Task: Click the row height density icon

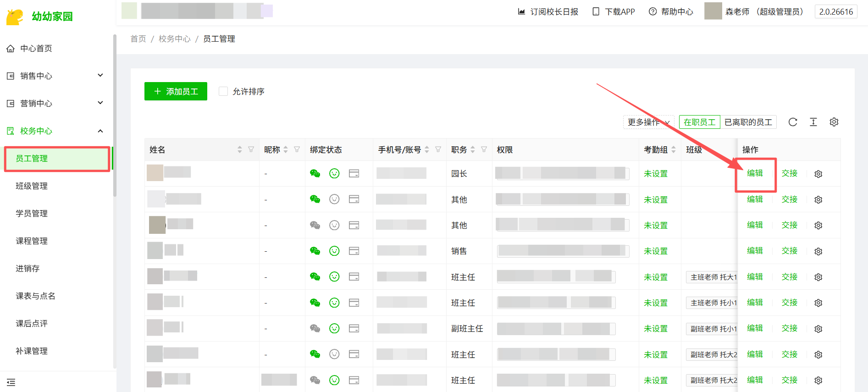Action: click(x=813, y=122)
